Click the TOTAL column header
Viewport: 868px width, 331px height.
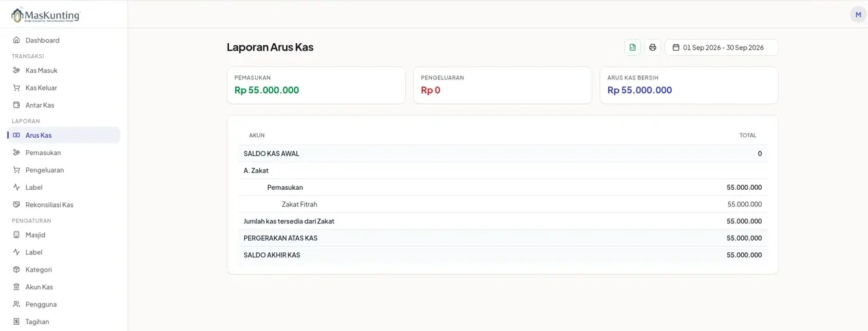click(x=748, y=136)
